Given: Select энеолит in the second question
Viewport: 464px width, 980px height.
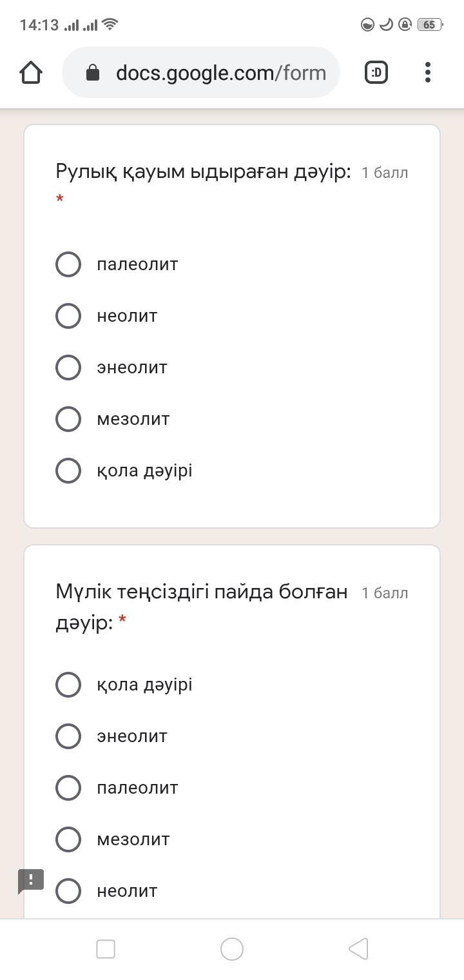Looking at the screenshot, I should coord(68,736).
